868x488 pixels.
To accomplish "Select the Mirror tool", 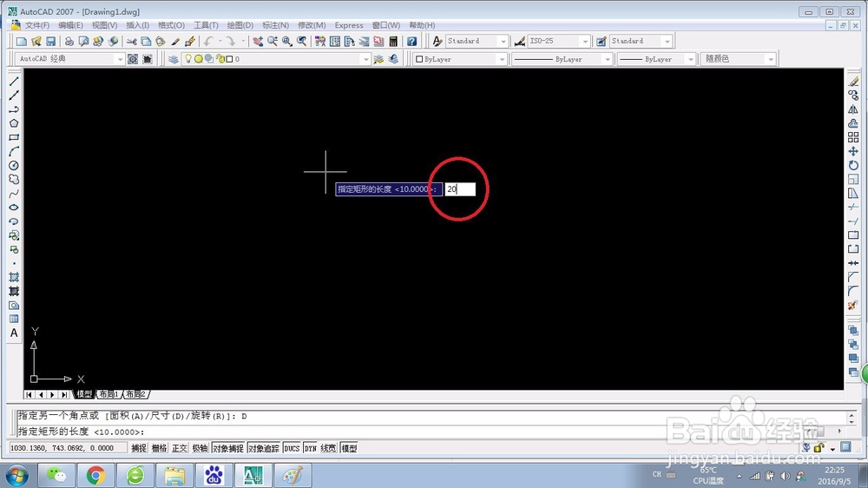I will coord(853,109).
